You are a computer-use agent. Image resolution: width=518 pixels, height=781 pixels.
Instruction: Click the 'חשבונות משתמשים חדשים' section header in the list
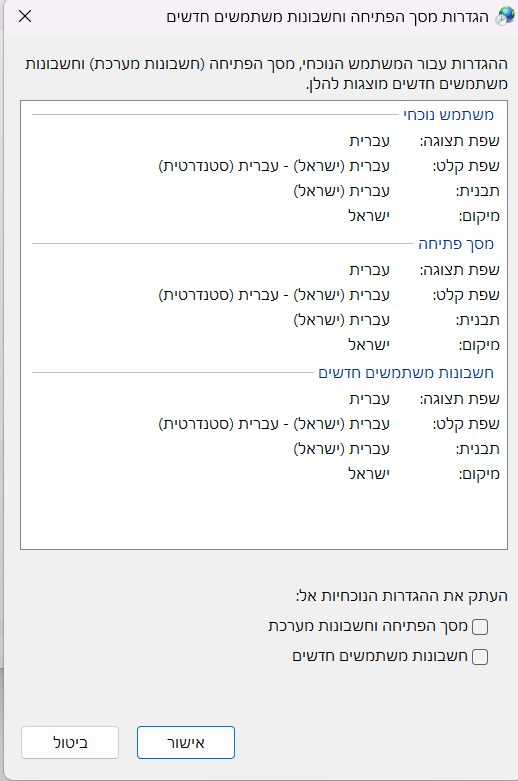click(406, 373)
